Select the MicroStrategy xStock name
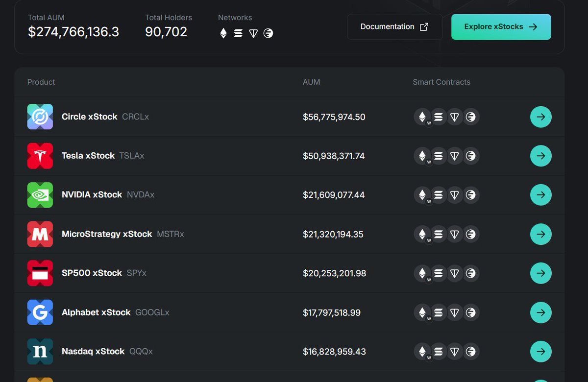Image resolution: width=588 pixels, height=382 pixels. tap(107, 234)
